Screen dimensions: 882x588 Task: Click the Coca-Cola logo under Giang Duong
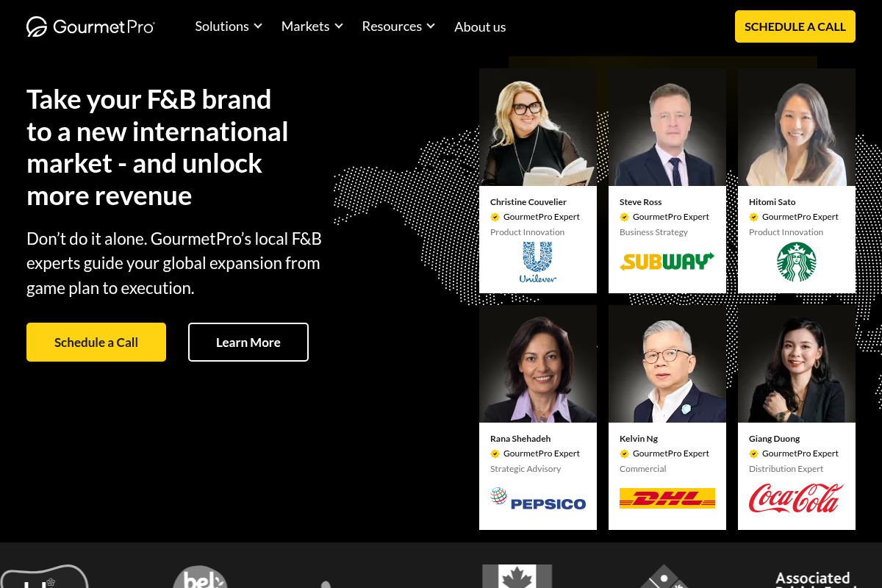point(797,498)
